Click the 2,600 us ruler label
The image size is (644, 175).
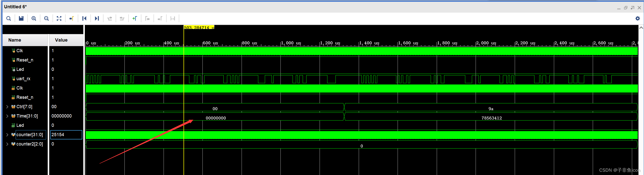603,43
